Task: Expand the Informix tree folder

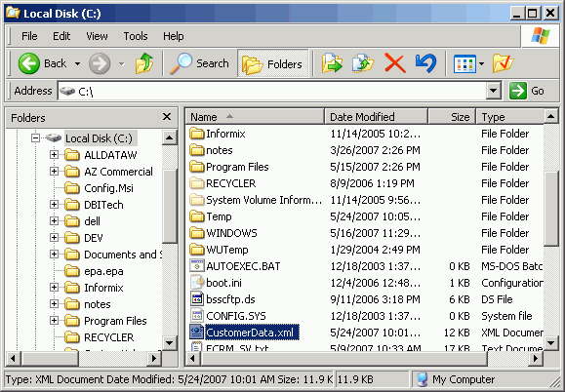Action: [x=54, y=288]
